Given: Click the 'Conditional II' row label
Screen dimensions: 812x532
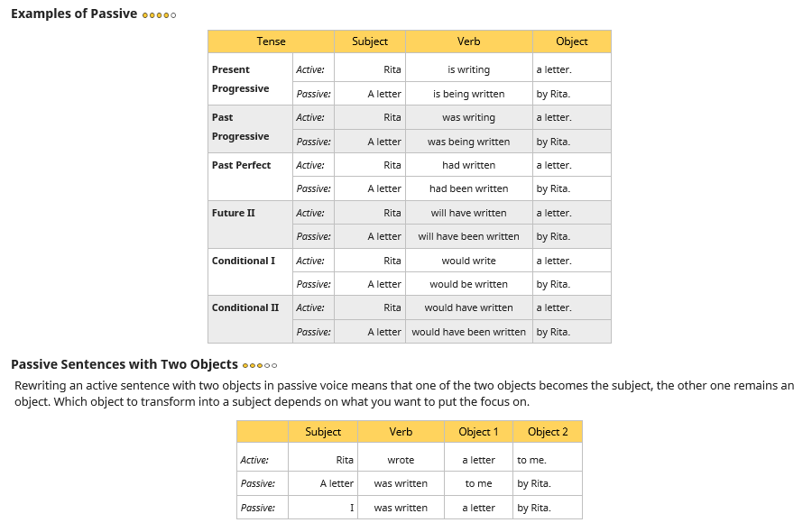Looking at the screenshot, I should click(245, 307).
